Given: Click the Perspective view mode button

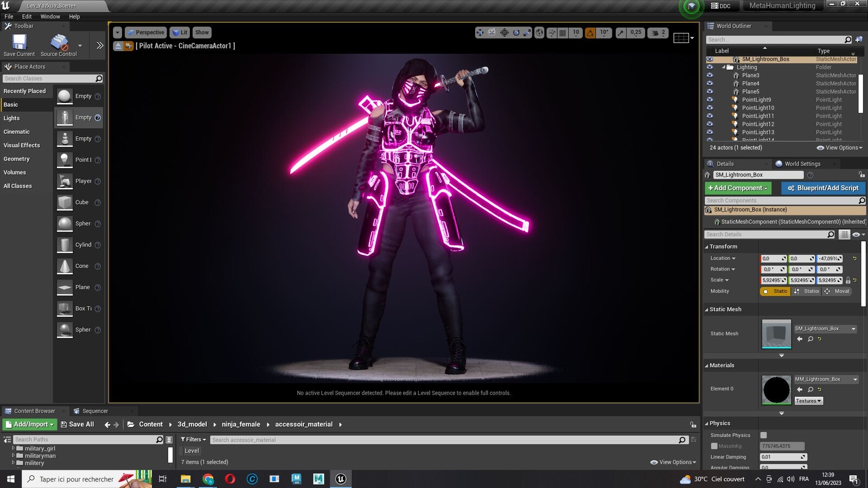Looking at the screenshot, I should tap(145, 33).
